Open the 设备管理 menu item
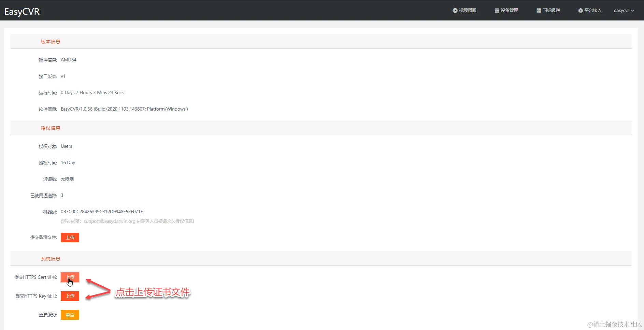 pos(506,11)
